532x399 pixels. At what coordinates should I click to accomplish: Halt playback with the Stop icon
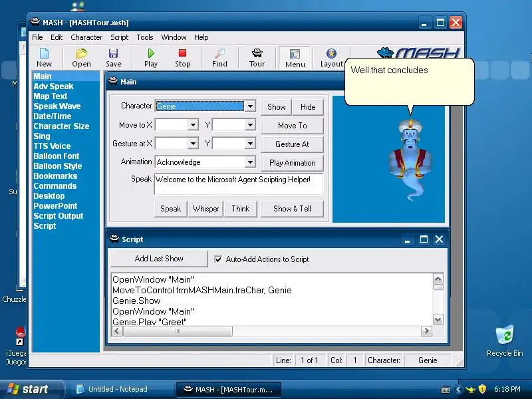tap(182, 58)
